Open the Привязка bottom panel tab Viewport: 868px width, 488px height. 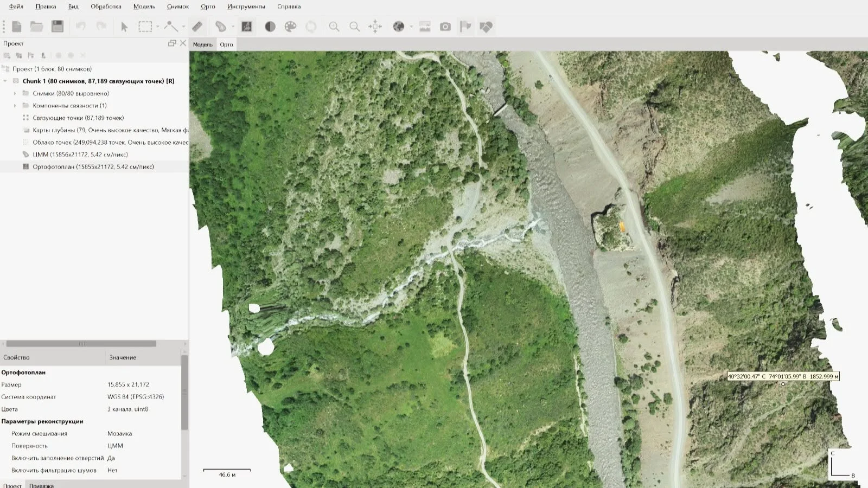click(41, 485)
